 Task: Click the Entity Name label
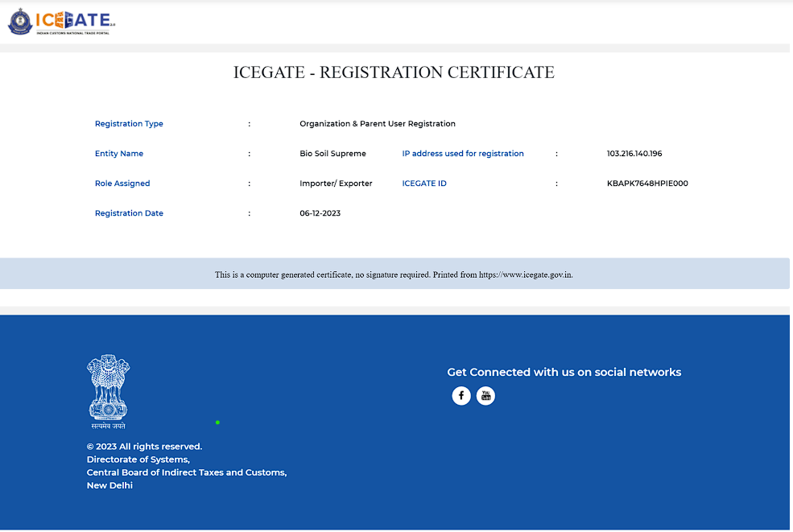(x=119, y=153)
